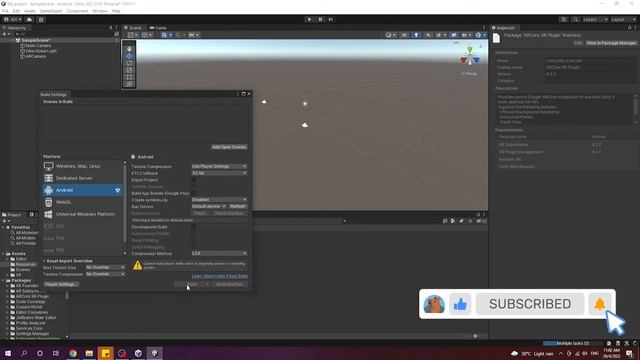This screenshot has width=640, height=360.
Task: Open Texture Compression dropdown
Action: [x=219, y=166]
